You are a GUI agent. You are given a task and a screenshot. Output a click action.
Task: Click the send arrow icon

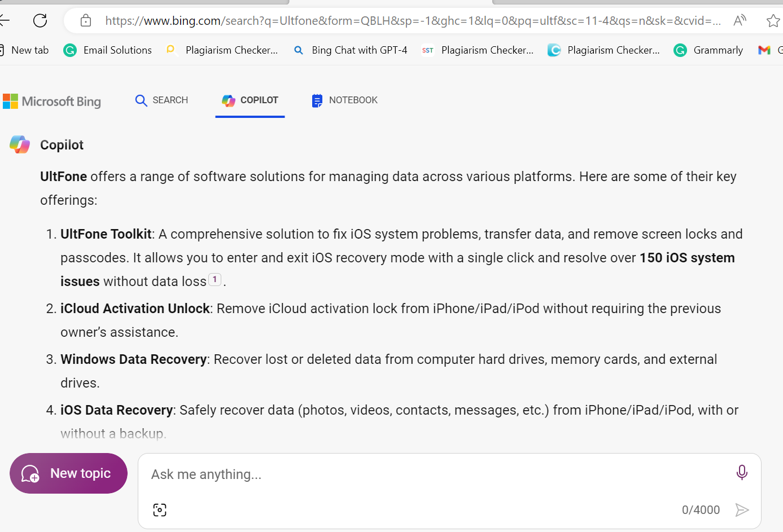(742, 510)
